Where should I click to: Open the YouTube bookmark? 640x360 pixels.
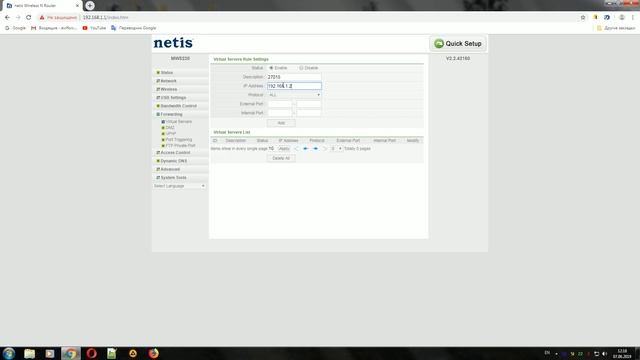point(94,28)
